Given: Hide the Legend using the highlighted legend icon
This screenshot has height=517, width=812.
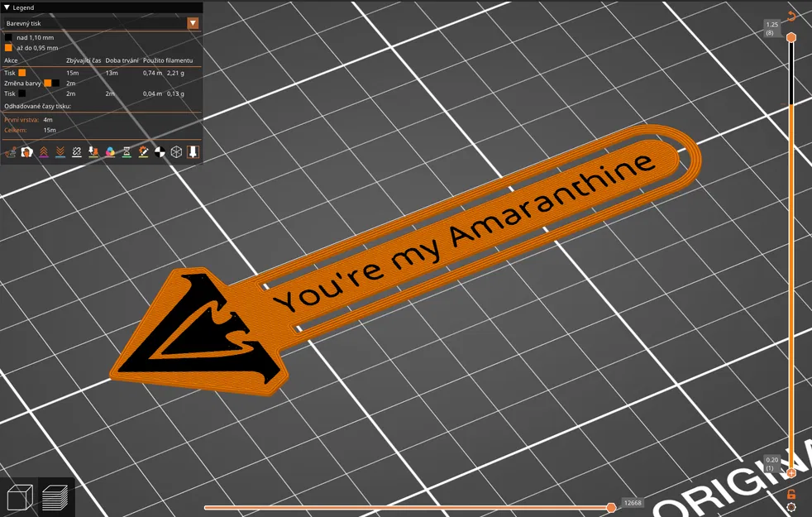Looking at the screenshot, I should [x=191, y=151].
